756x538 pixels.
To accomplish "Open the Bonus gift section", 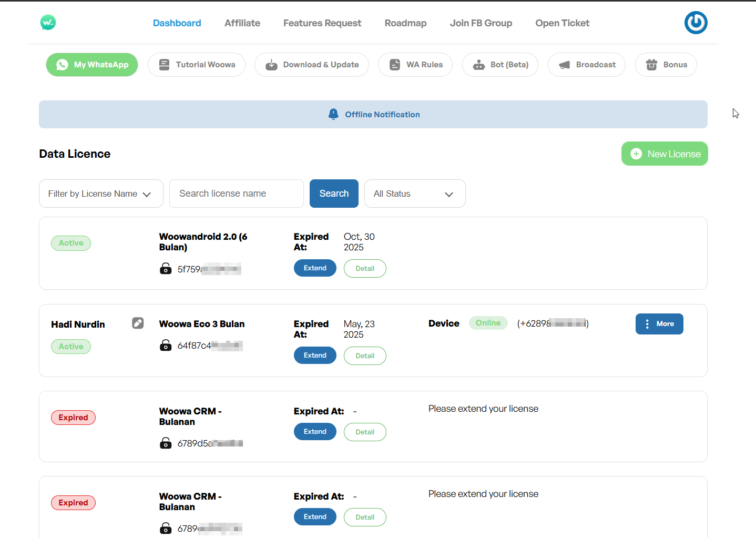I will (666, 65).
